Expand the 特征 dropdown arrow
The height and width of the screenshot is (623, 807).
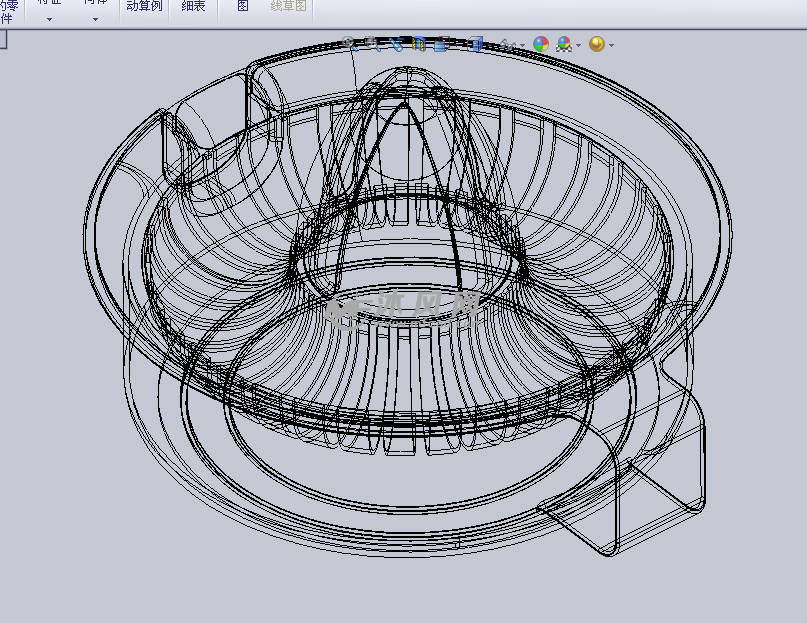tap(48, 17)
